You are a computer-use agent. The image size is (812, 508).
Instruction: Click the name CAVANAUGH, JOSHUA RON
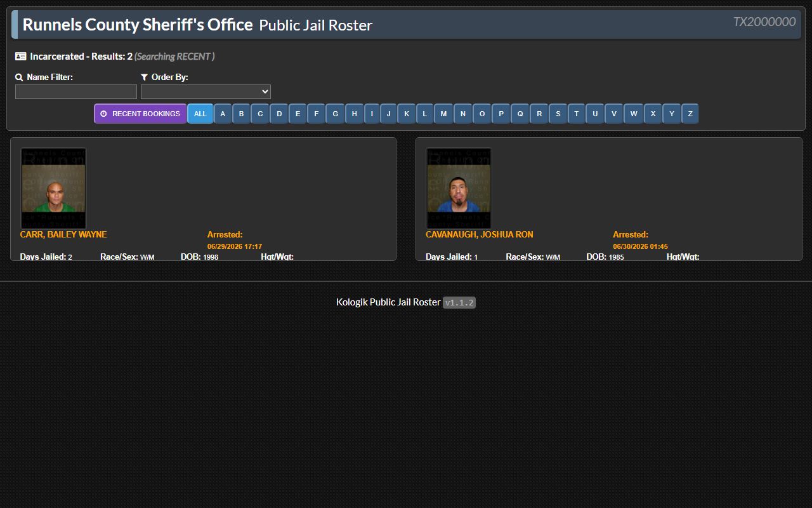[x=480, y=234]
